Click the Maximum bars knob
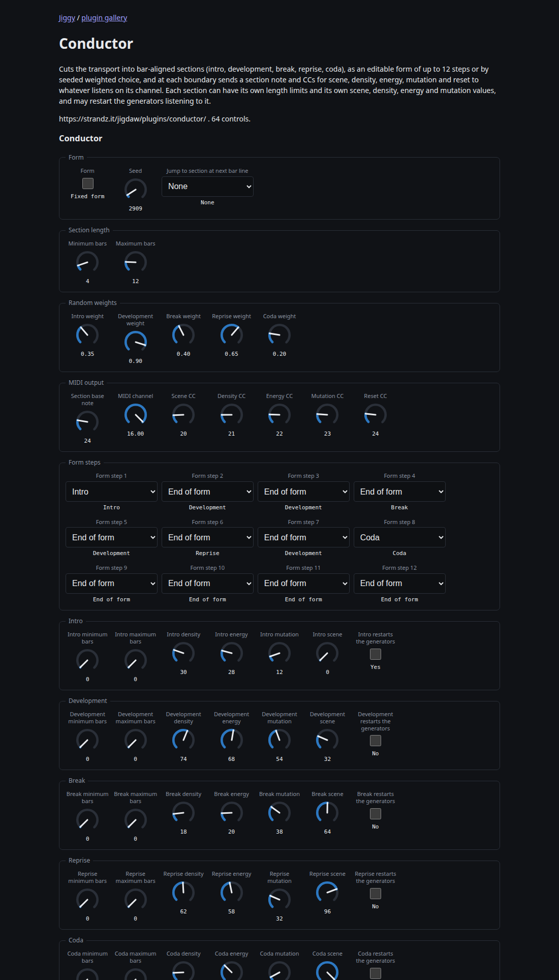This screenshot has width=559, height=980. (x=136, y=262)
